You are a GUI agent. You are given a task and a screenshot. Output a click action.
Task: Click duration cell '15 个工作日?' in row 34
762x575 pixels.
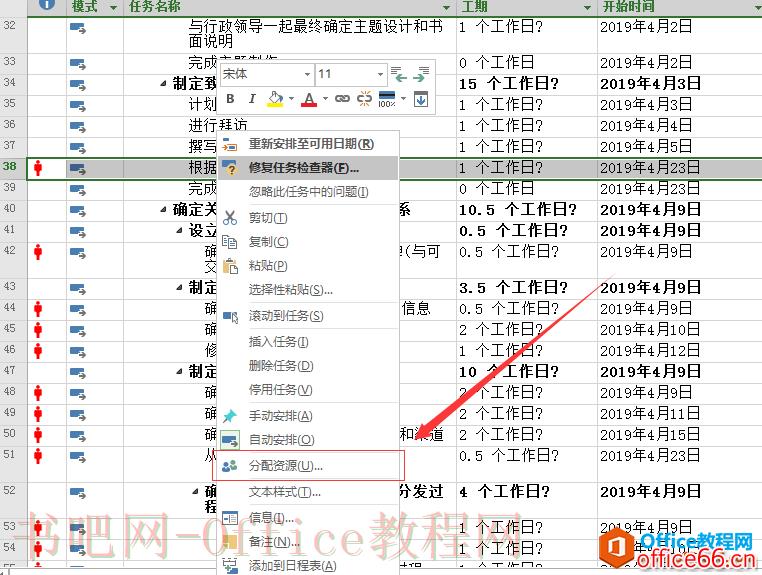click(x=508, y=84)
